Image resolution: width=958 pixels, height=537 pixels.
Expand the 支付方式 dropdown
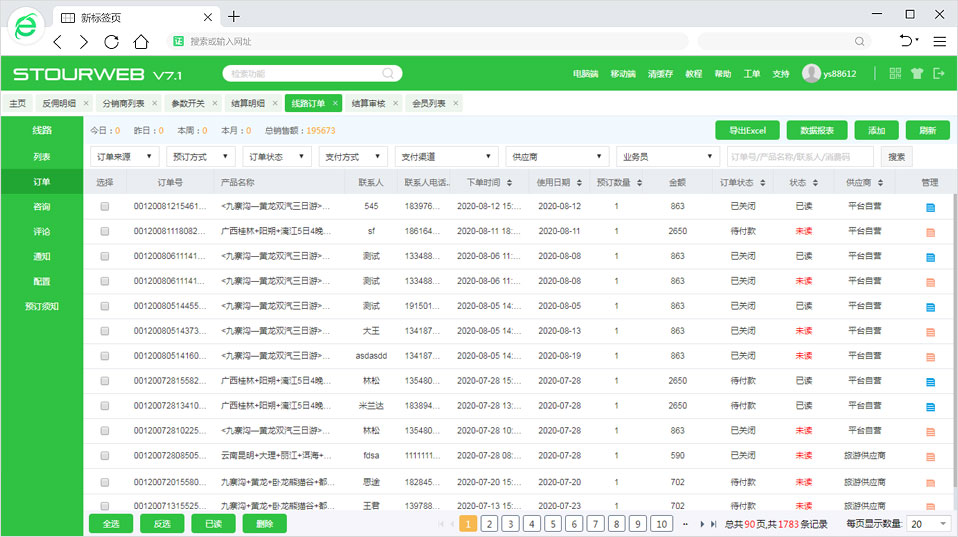353,157
